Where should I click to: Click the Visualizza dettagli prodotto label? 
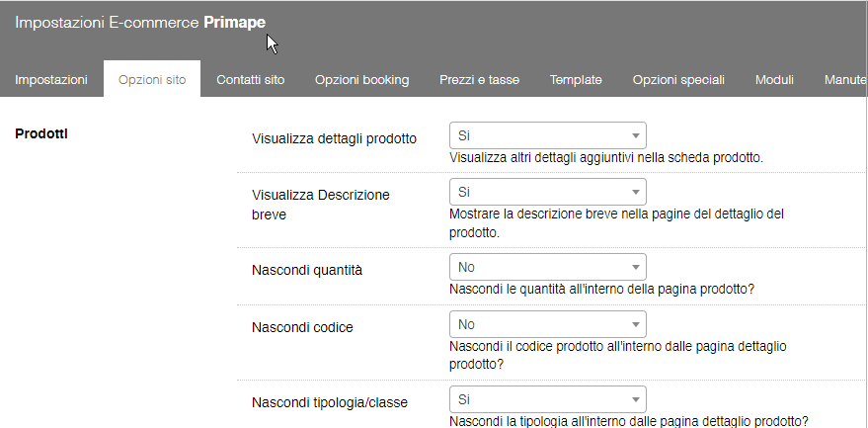335,138
